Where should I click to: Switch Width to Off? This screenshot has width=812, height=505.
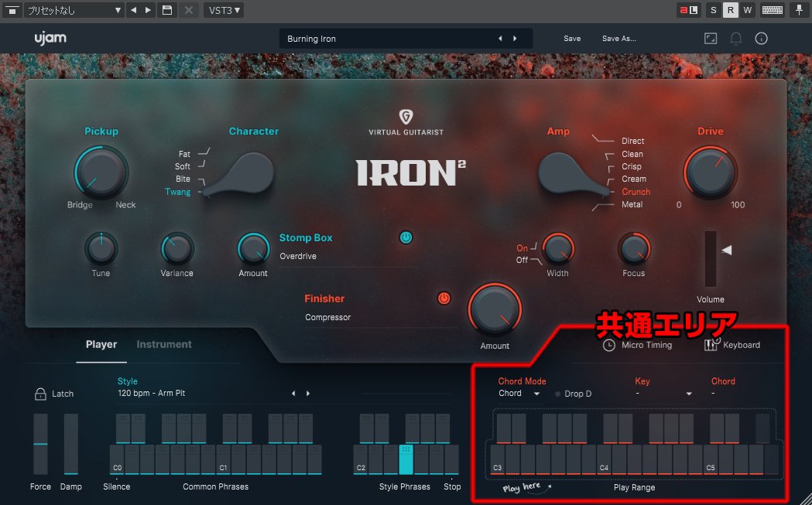(522, 260)
